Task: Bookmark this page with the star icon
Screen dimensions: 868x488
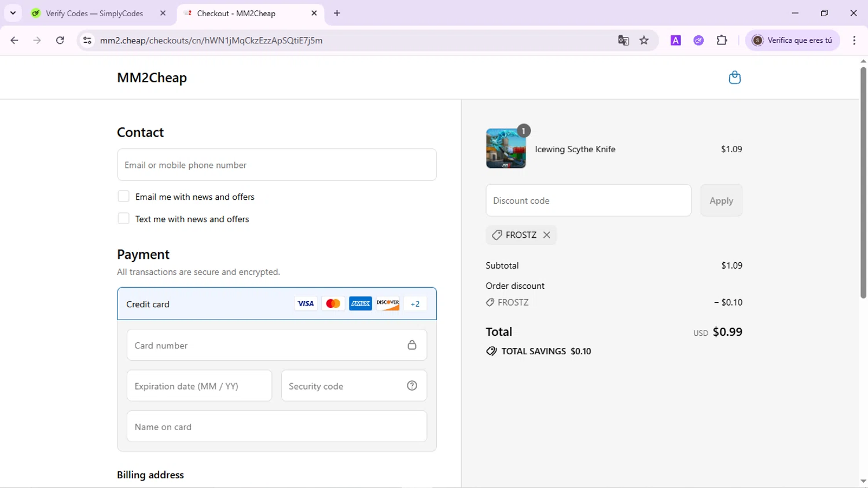Action: pos(644,41)
